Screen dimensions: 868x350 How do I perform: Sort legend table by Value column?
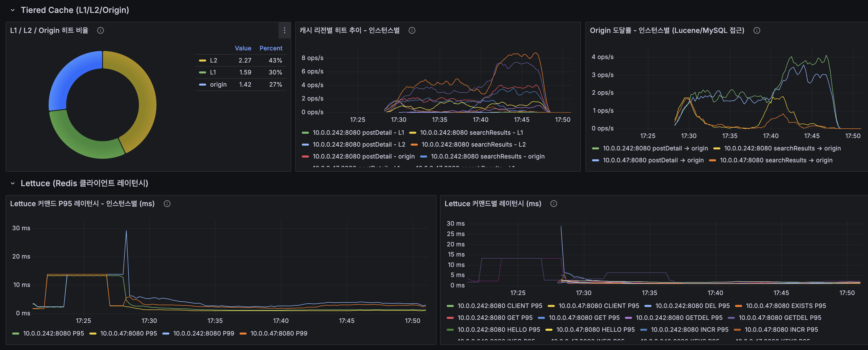pos(243,48)
